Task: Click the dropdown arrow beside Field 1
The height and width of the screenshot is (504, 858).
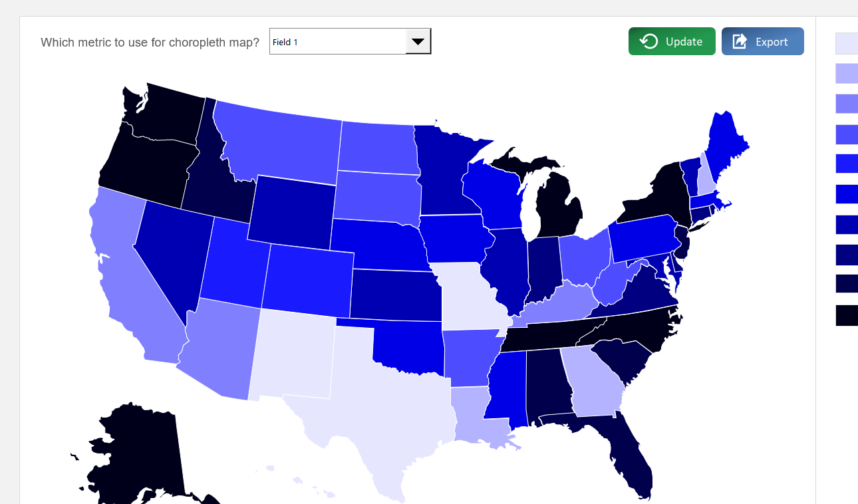Action: pyautogui.click(x=418, y=41)
